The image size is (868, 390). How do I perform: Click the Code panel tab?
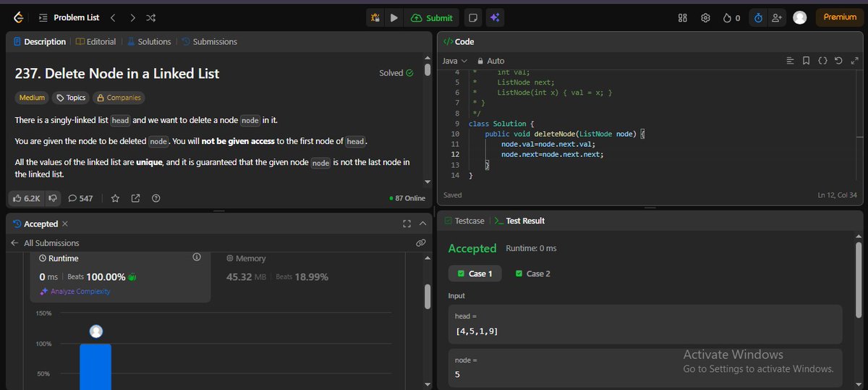pyautogui.click(x=459, y=42)
